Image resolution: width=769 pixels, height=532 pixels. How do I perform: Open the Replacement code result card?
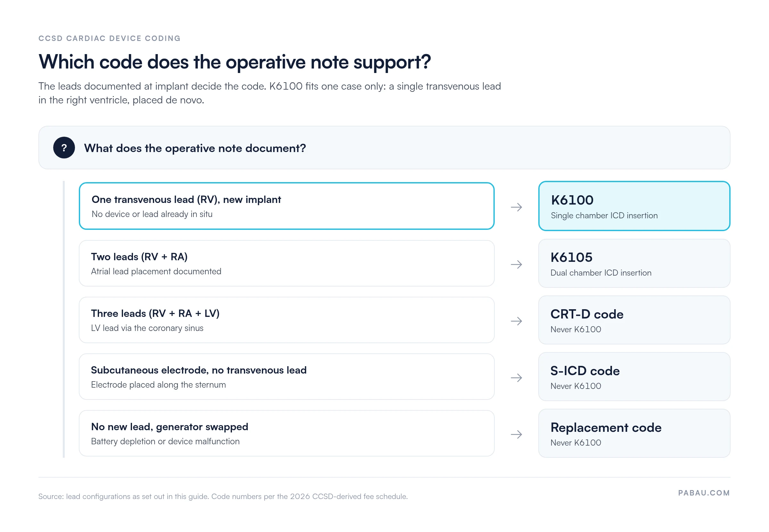click(634, 433)
